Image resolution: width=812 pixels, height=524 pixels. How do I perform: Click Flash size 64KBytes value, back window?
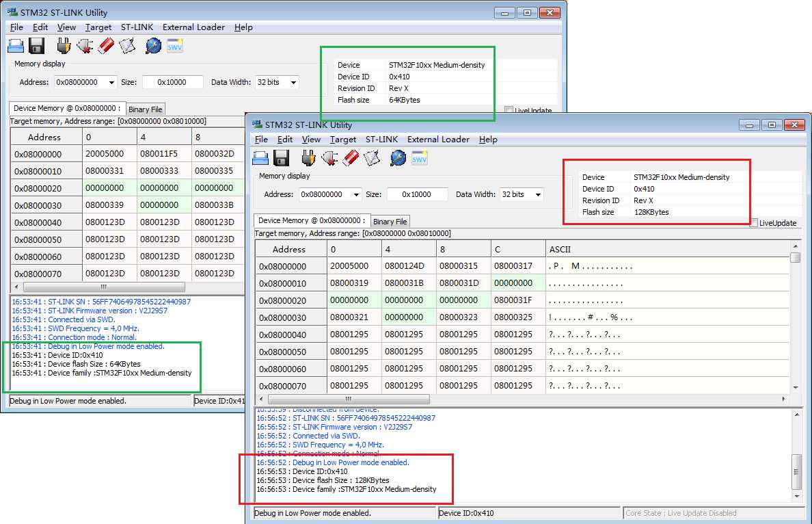click(x=405, y=100)
